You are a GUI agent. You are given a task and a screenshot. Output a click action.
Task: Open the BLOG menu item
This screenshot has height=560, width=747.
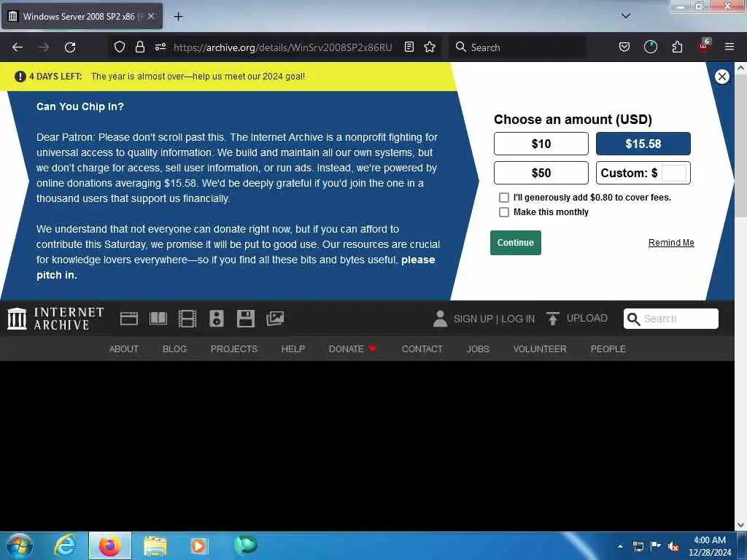(174, 349)
